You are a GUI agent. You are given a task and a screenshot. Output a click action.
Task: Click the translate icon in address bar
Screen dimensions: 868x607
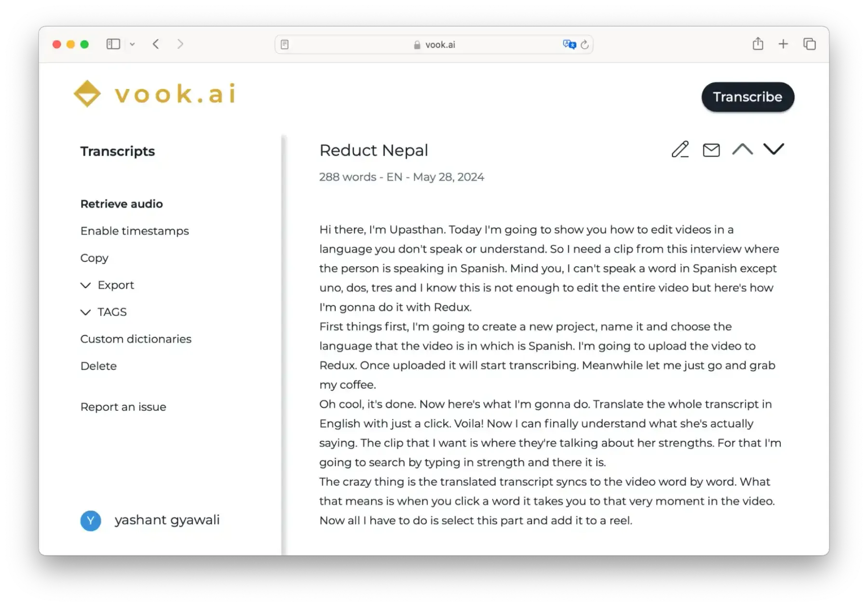pos(569,44)
